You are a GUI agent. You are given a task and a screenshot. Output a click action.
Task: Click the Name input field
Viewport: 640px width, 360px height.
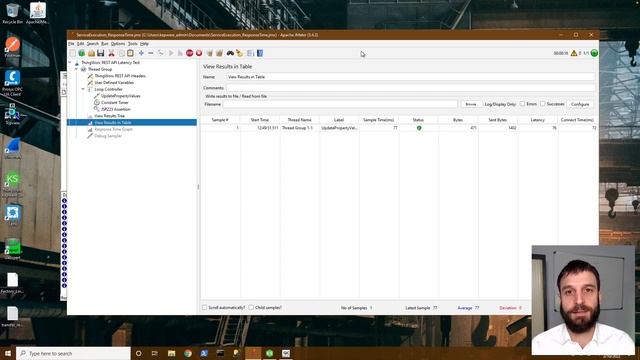410,77
